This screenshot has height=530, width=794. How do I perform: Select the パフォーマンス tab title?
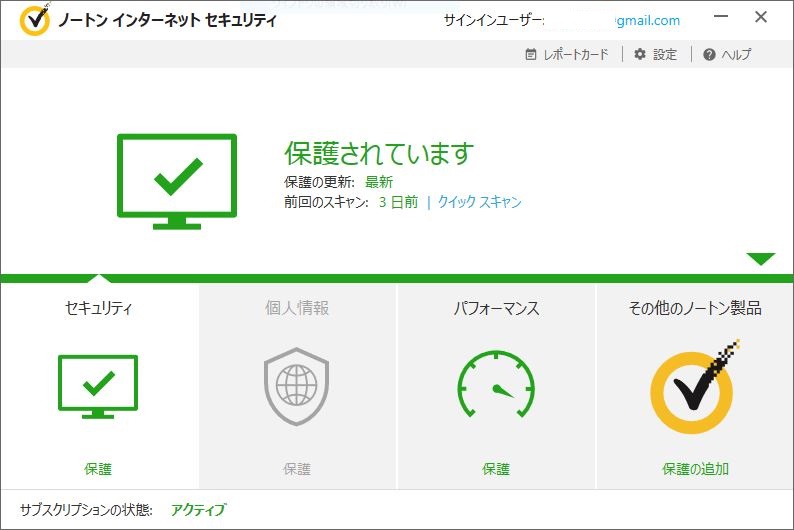coord(496,308)
